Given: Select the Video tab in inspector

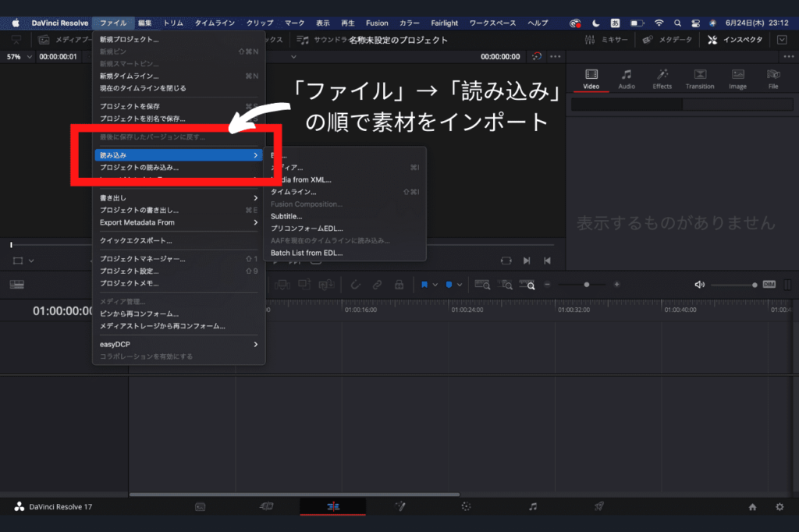Looking at the screenshot, I should (591, 80).
